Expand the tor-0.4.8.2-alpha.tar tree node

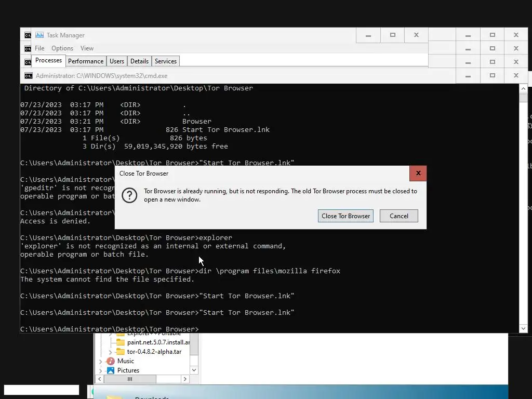coord(110,352)
